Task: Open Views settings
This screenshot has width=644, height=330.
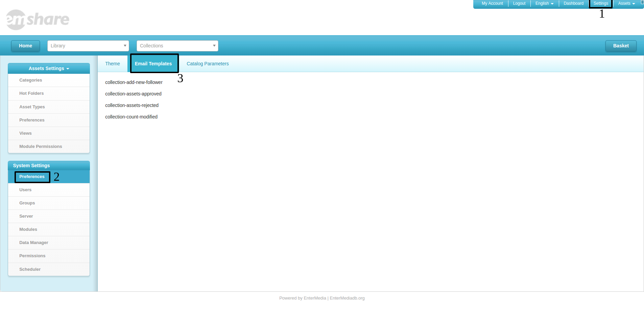Action: pyautogui.click(x=49, y=133)
